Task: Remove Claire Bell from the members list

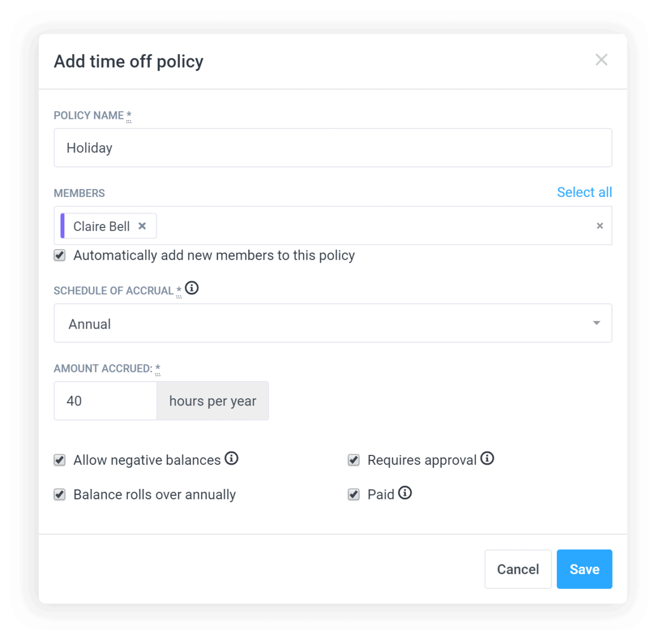Action: tap(142, 226)
